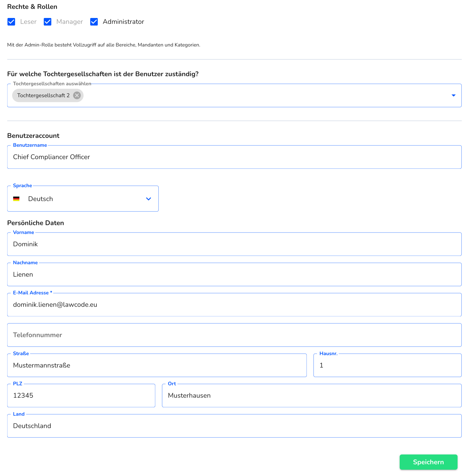Image resolution: width=469 pixels, height=476 pixels.
Task: Focus the empty Telefonnummer field
Action: pyautogui.click(x=234, y=335)
